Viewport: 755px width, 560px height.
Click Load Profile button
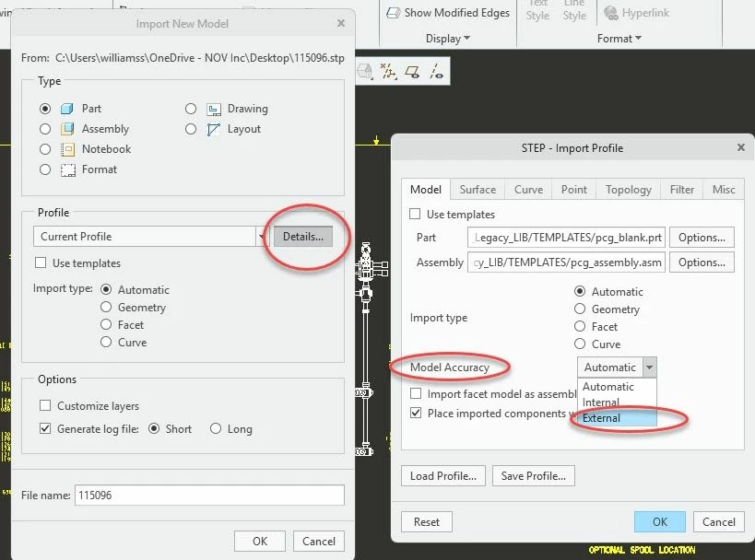pos(443,476)
